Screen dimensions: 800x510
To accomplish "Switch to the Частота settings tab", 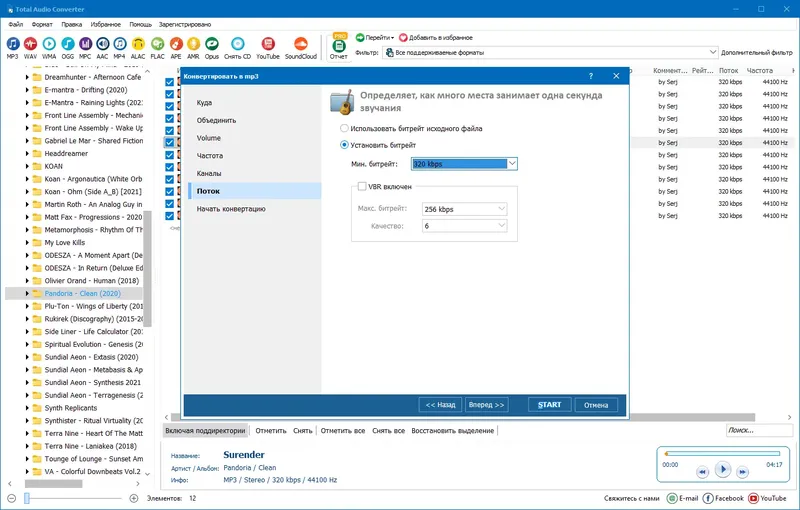I will point(210,156).
